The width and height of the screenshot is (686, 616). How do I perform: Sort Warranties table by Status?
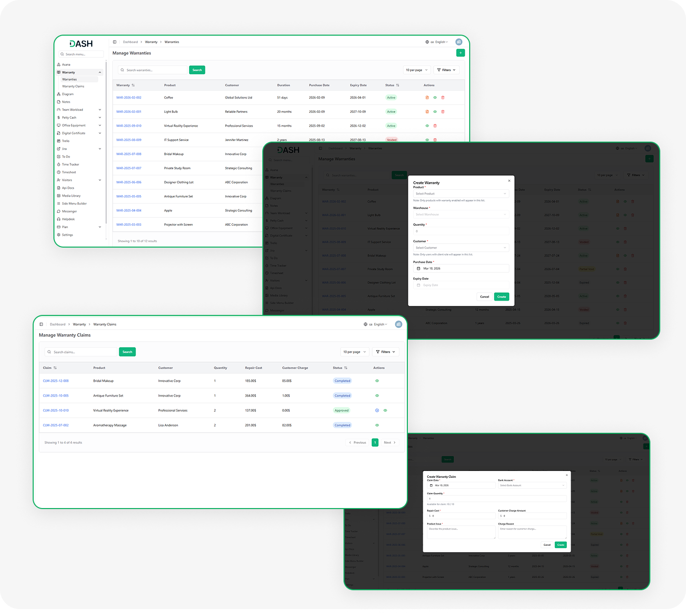[x=397, y=85]
